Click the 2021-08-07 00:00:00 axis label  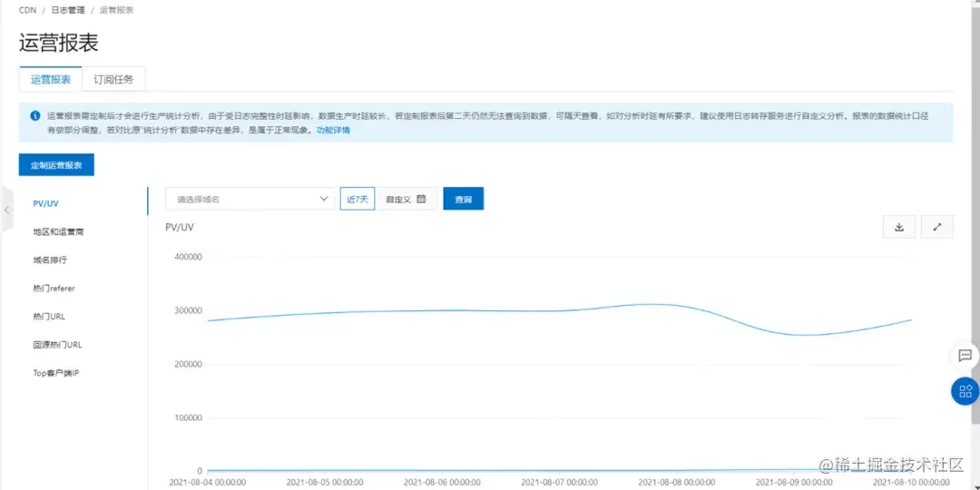[559, 483]
